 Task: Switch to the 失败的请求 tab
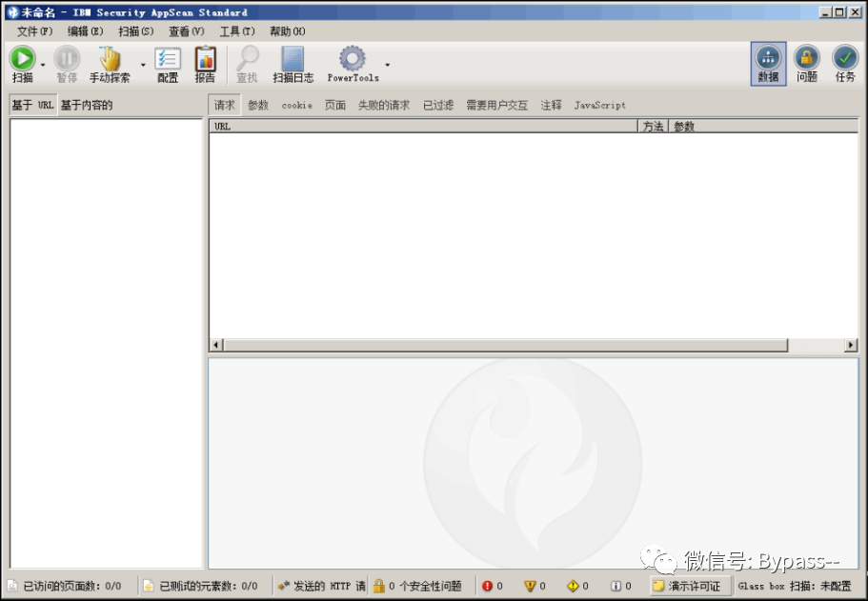(x=384, y=105)
